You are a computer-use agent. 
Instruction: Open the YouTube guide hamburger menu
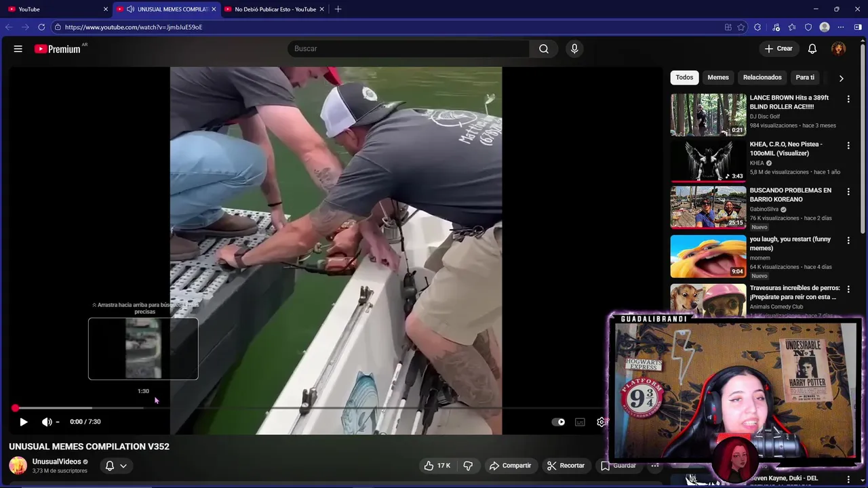click(x=18, y=49)
